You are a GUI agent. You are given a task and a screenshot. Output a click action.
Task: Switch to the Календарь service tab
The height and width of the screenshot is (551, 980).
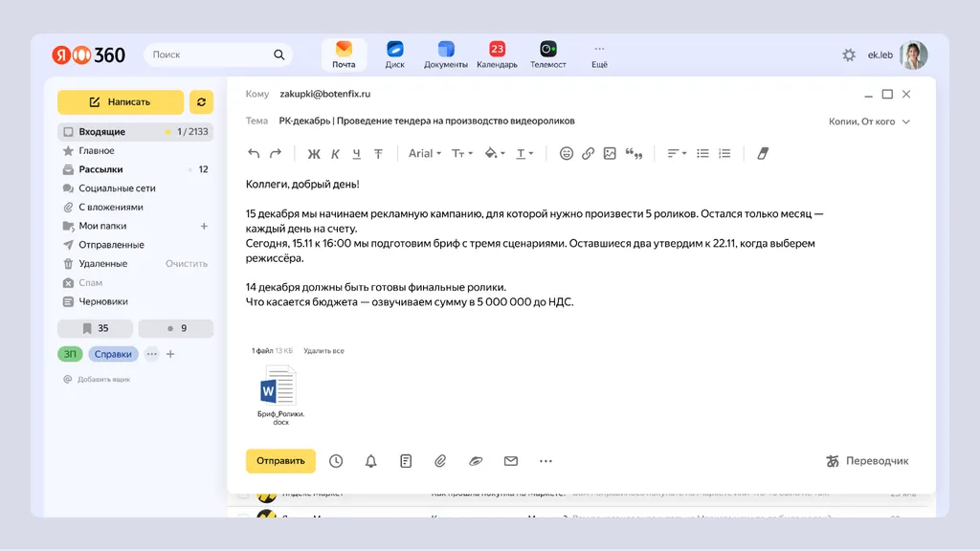coord(497,55)
